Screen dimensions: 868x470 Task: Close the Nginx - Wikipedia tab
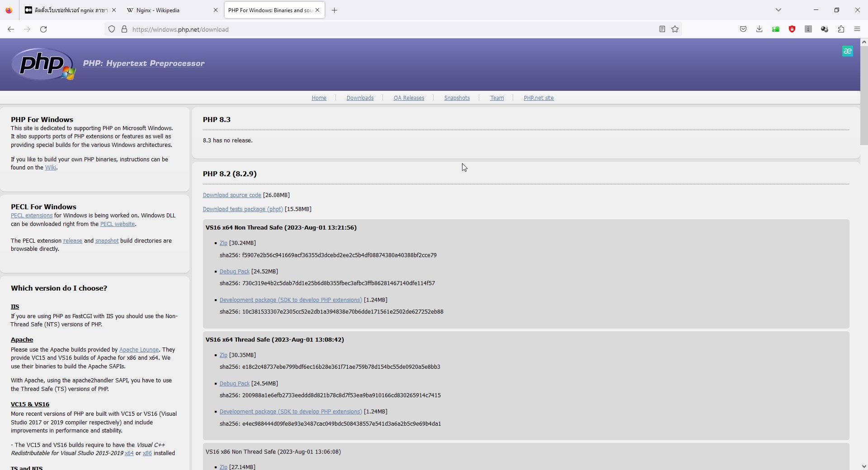click(x=215, y=10)
